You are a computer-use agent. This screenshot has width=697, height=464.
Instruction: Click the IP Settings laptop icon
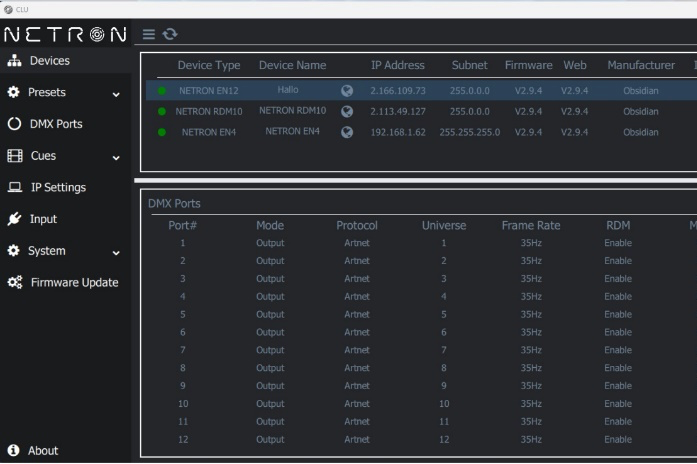pos(15,187)
